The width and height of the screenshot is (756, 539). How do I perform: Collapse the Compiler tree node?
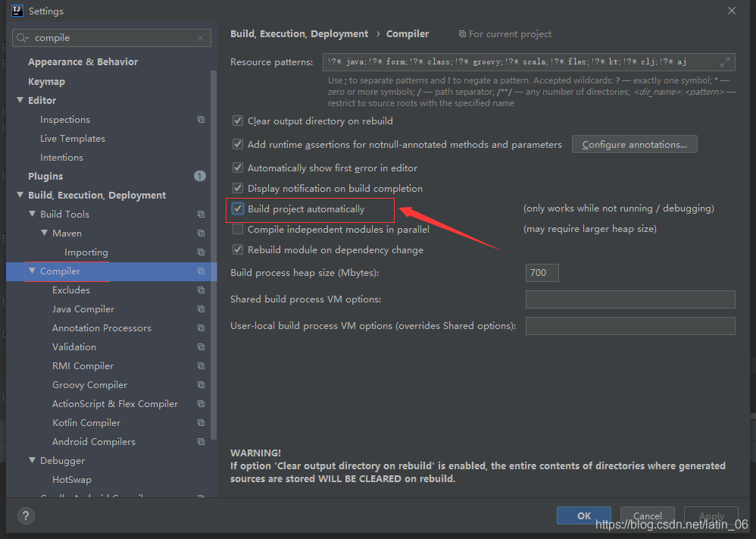(32, 271)
